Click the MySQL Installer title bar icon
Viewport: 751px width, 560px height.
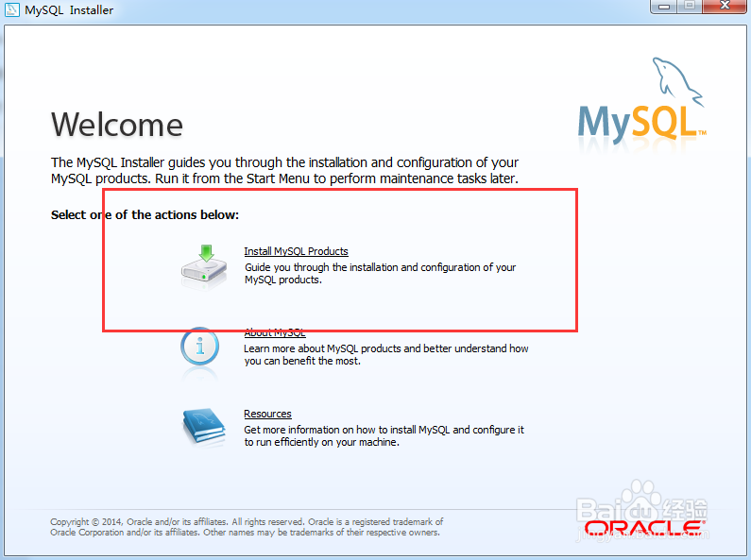click(11, 9)
